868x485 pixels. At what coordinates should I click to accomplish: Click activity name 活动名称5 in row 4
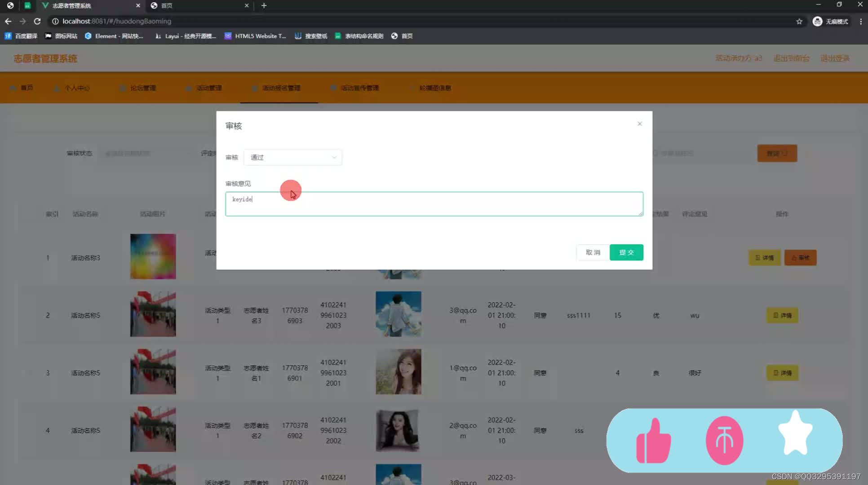pyautogui.click(x=85, y=430)
